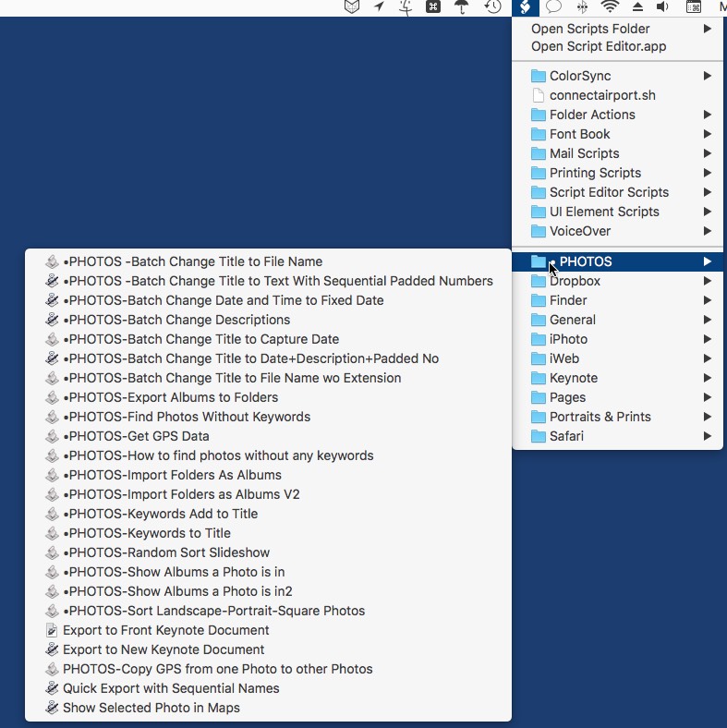
Task: Run Batch Change Title to Capture Date
Action: point(268,339)
